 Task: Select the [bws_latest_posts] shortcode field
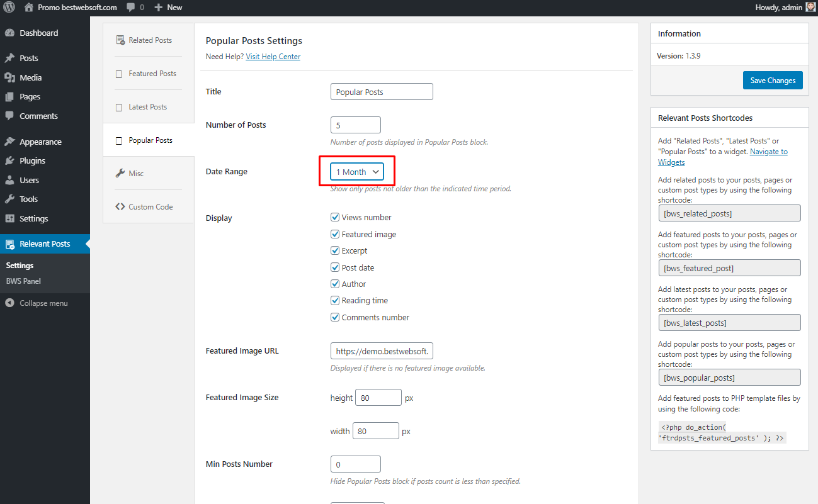point(729,323)
